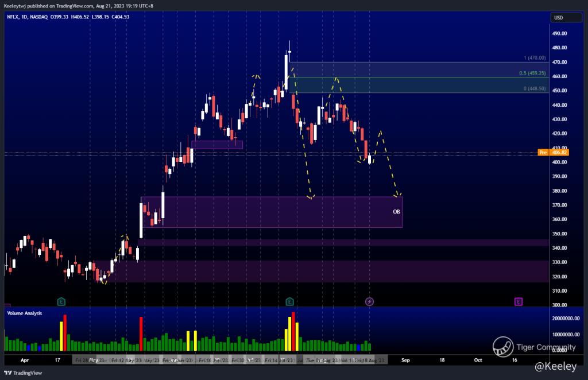Click the open value O399.33
This screenshot has width=588, height=380.
(59, 17)
